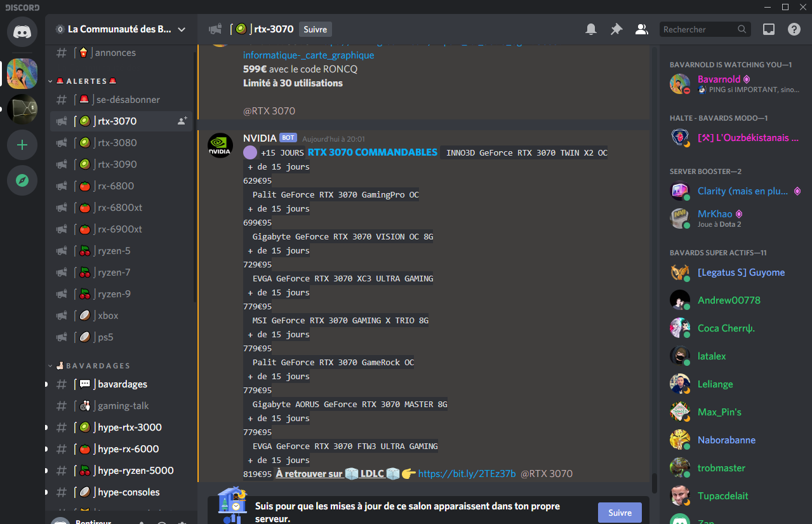This screenshot has height=524, width=812.
Task: Click Coca Cherry member avatar
Action: click(680, 328)
